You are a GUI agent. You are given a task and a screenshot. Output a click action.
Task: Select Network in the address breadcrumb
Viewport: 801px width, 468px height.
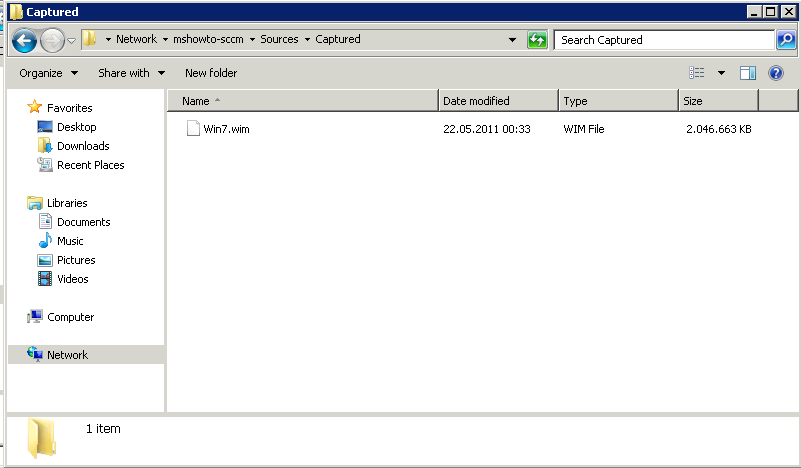[136, 39]
